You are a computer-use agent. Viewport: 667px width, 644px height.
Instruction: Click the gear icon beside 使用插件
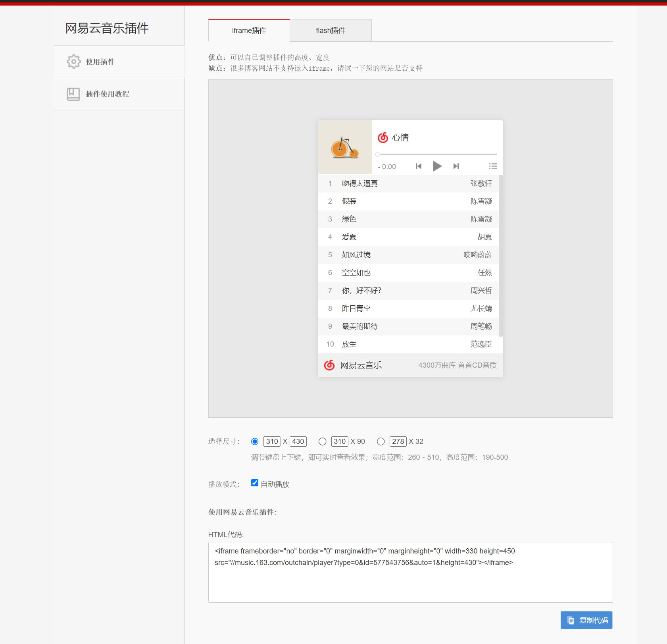tap(74, 62)
